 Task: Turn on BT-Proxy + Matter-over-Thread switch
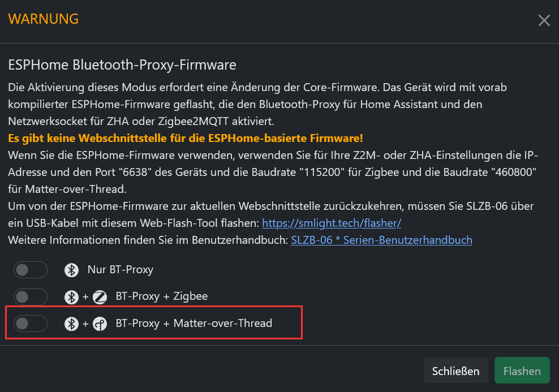tap(31, 324)
